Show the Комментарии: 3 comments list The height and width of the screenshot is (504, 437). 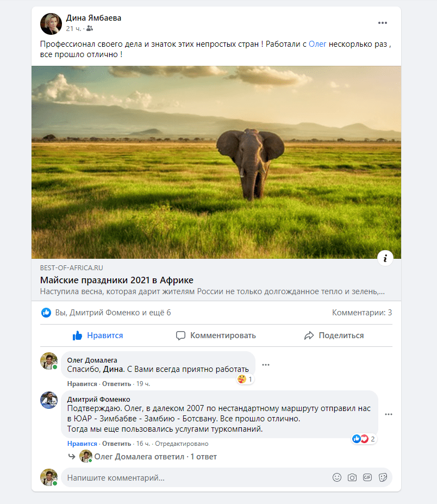(361, 313)
